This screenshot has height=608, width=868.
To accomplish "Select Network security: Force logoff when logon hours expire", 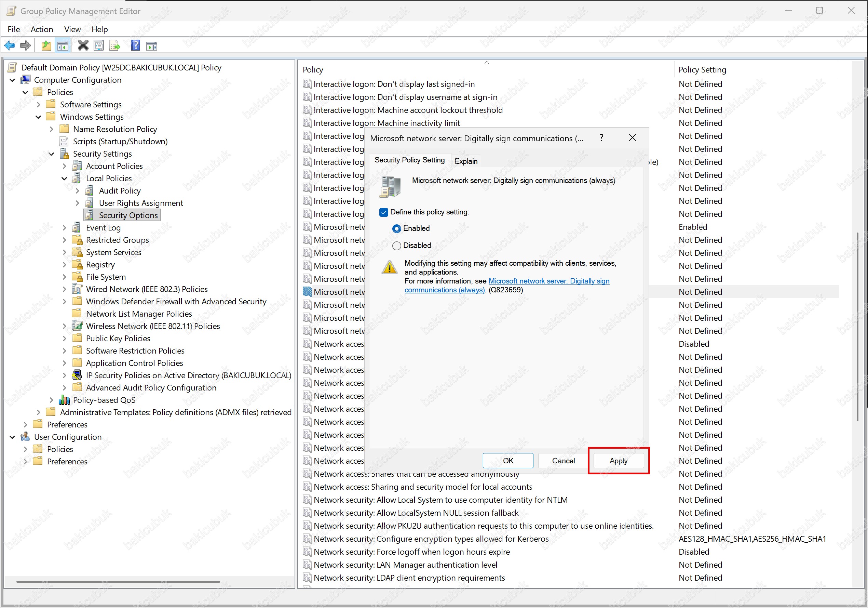I will [x=412, y=552].
